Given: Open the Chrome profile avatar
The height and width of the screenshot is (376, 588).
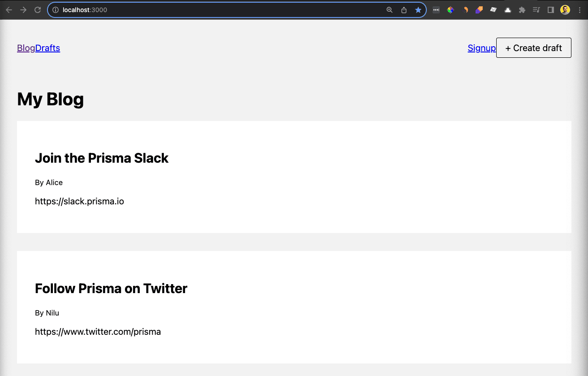Looking at the screenshot, I should [x=565, y=10].
